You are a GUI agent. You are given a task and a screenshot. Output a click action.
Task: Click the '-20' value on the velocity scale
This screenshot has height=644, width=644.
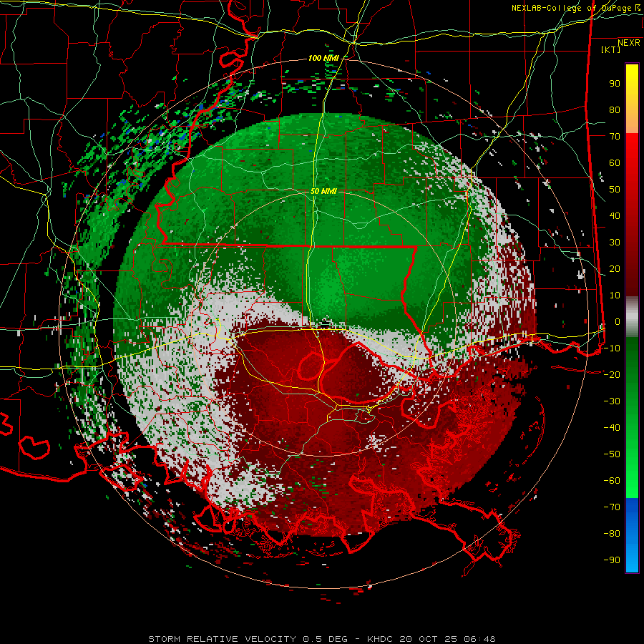612,375
